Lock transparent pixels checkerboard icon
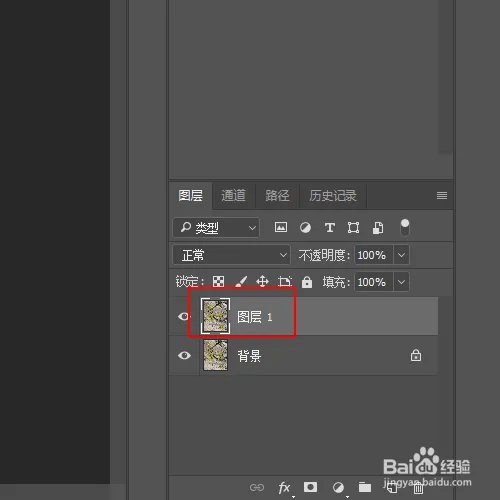The image size is (500, 500). pos(218,282)
